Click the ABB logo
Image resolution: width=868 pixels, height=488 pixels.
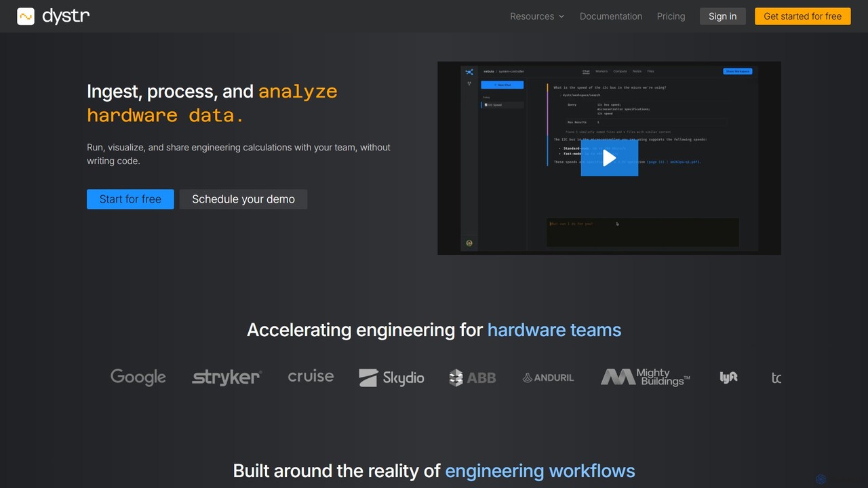pos(473,378)
